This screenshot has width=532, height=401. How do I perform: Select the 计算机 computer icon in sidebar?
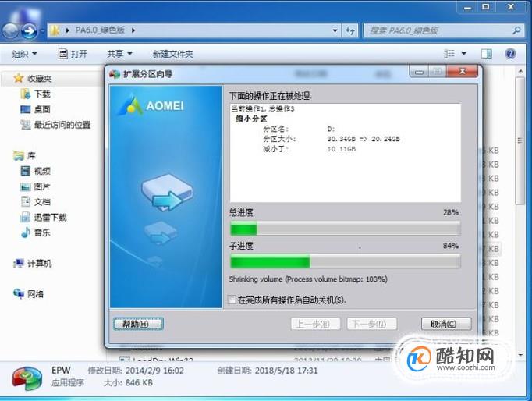[x=19, y=263]
